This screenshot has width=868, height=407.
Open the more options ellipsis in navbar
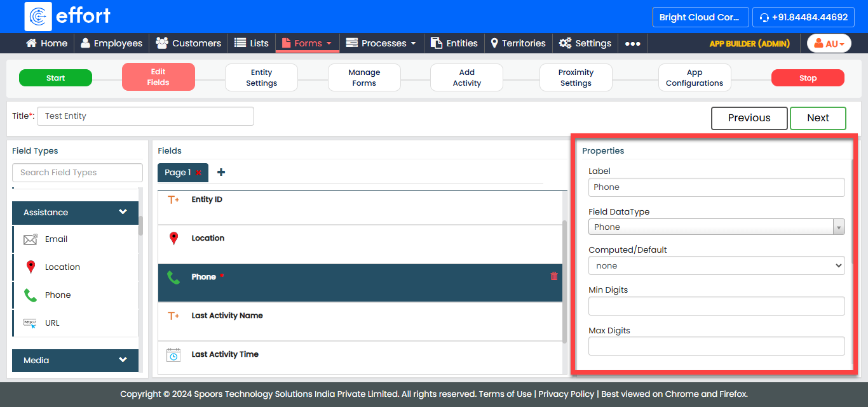pyautogui.click(x=632, y=43)
